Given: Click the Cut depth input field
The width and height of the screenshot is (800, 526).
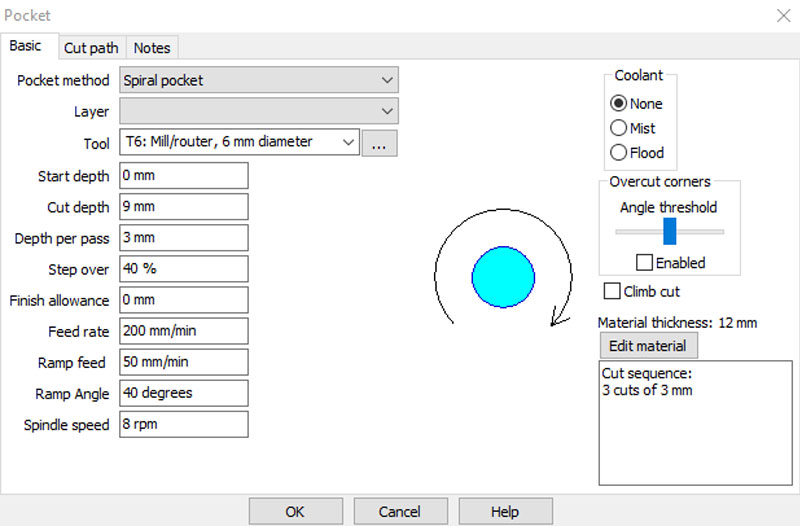Looking at the screenshot, I should 183,207.
